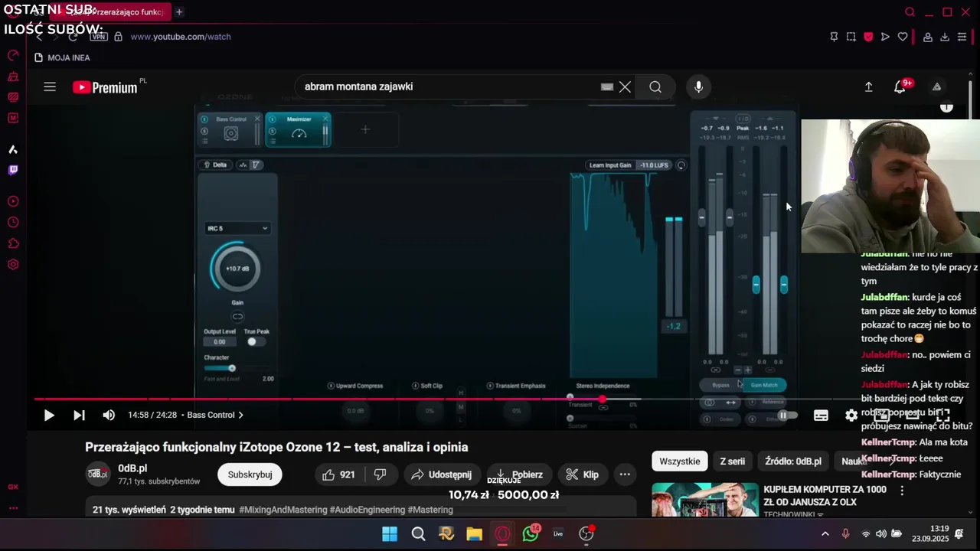Image resolution: width=980 pixels, height=551 pixels.
Task: Open options for KUPIŁEM KOMPUTER video
Action: click(x=902, y=491)
